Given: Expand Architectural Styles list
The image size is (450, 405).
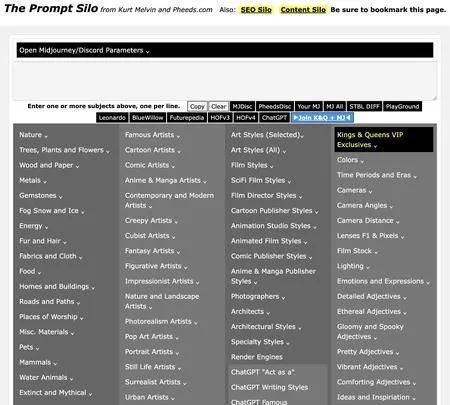Looking at the screenshot, I should (x=266, y=327).
